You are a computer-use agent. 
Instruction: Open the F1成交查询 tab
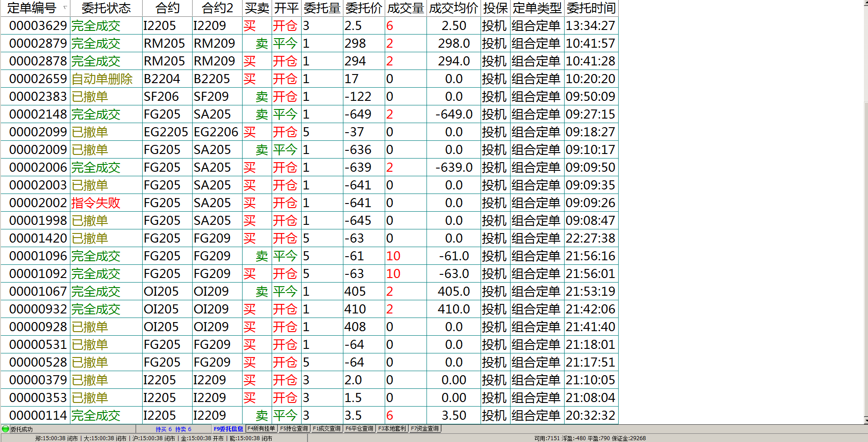click(x=327, y=428)
